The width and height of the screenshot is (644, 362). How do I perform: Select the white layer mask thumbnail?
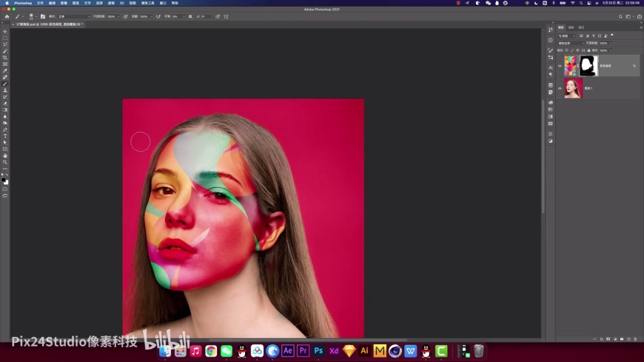pyautogui.click(x=588, y=66)
